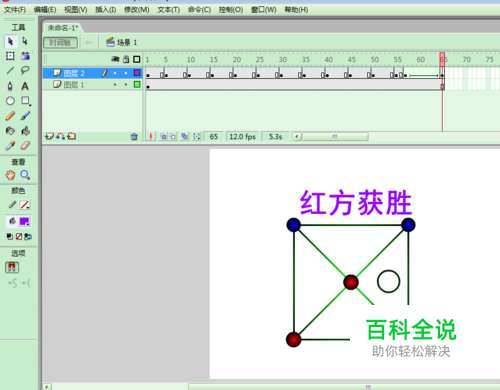Select the Ink Bottle tool
Viewport: 500px width, 390px height.
click(x=10, y=131)
